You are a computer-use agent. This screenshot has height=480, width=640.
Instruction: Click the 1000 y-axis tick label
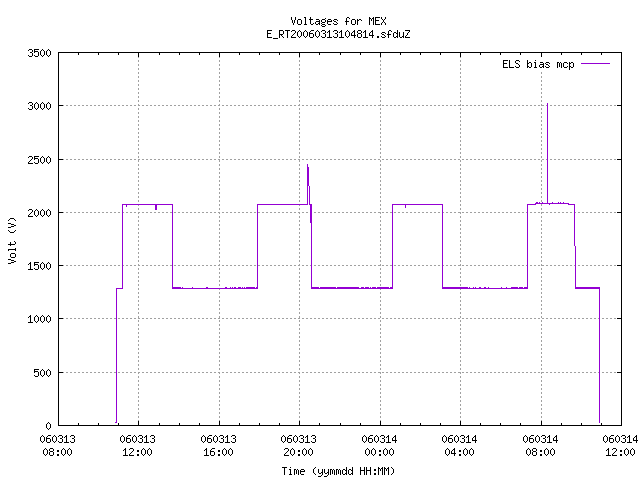click(39, 319)
